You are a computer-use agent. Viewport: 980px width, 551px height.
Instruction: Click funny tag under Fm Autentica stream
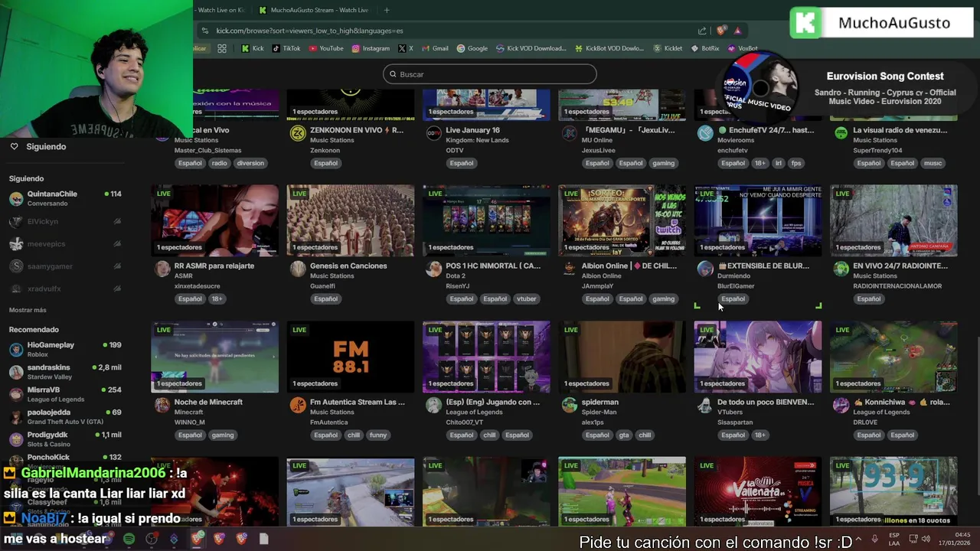[378, 435]
